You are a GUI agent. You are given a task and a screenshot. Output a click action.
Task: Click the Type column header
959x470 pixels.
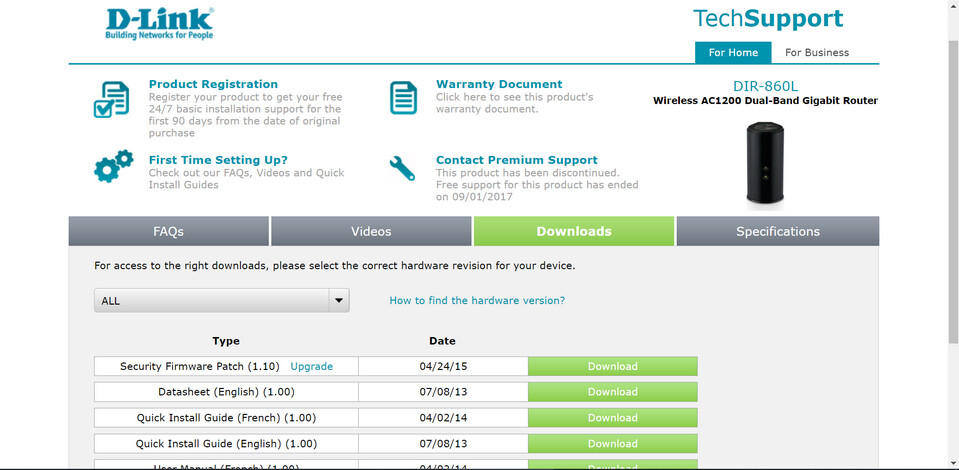point(226,341)
